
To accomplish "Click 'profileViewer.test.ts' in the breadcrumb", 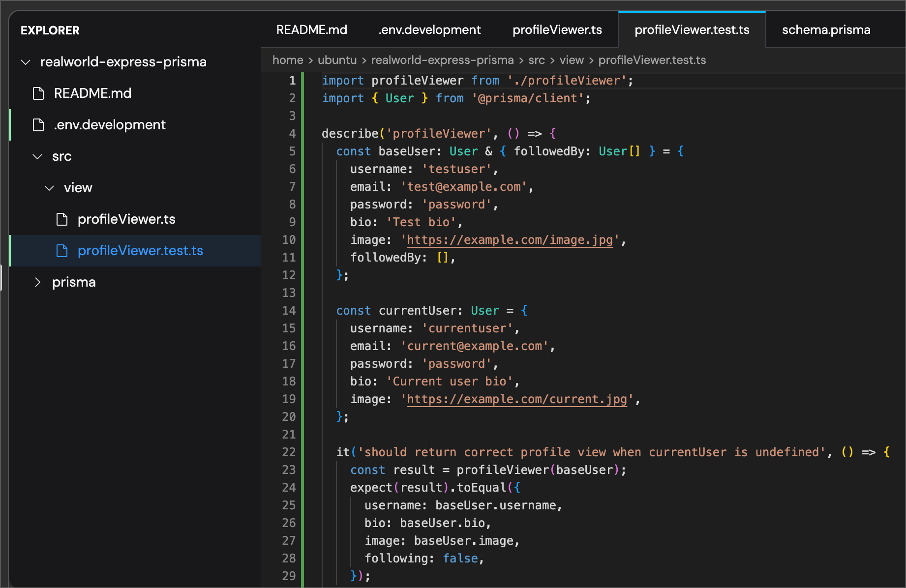I will [652, 60].
